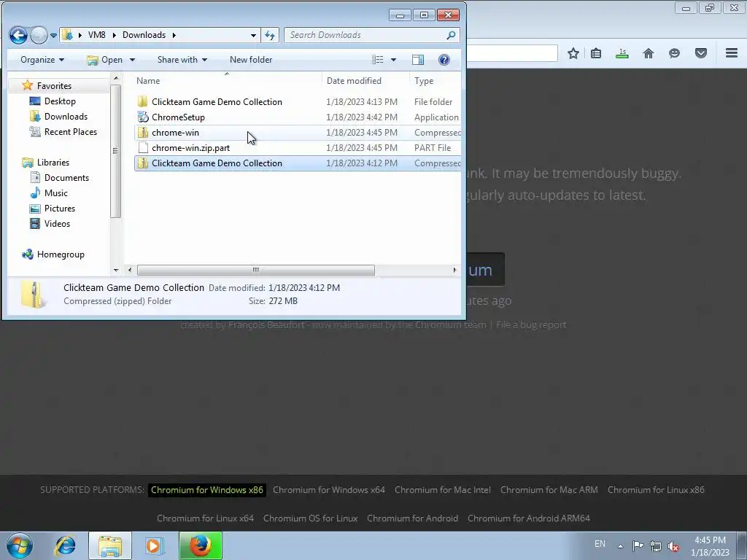This screenshot has width=747, height=560.
Task: Open the Share with menu
Action: click(x=182, y=60)
